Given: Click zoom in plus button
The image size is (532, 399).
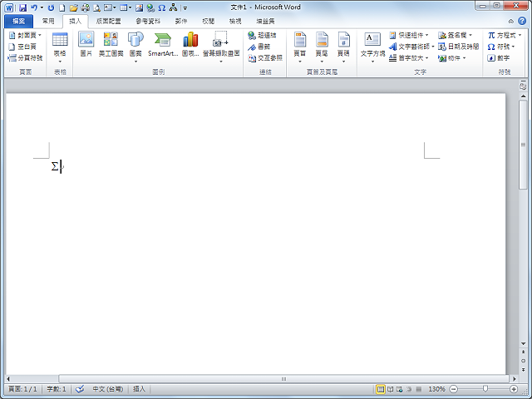Looking at the screenshot, I should (514, 389).
